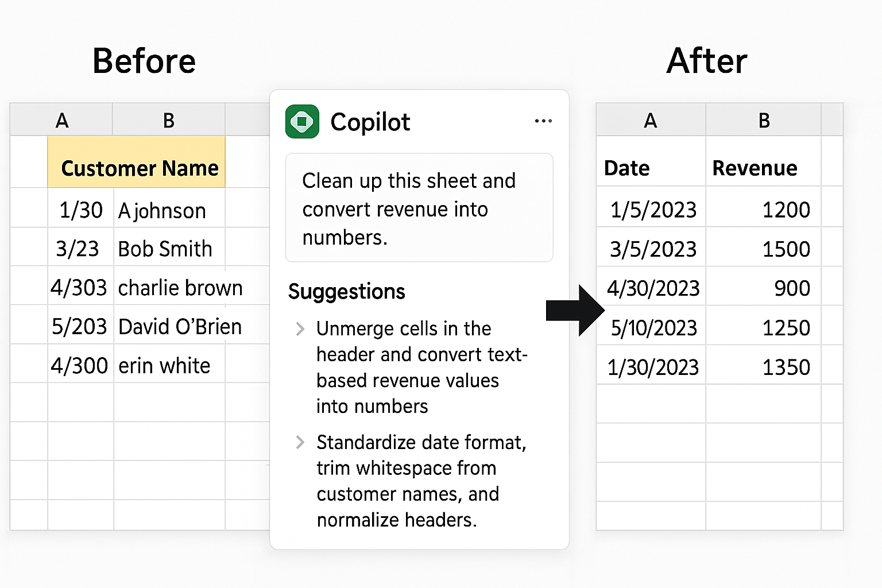Screen dimensions: 882x588
Task: Select column B header in Before sheet
Action: (168, 120)
